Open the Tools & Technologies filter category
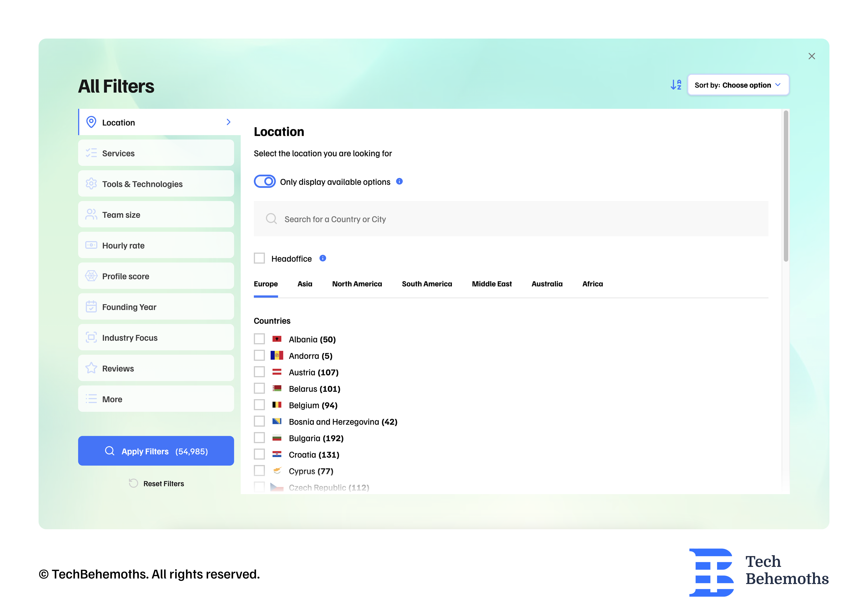868x616 pixels. (156, 184)
